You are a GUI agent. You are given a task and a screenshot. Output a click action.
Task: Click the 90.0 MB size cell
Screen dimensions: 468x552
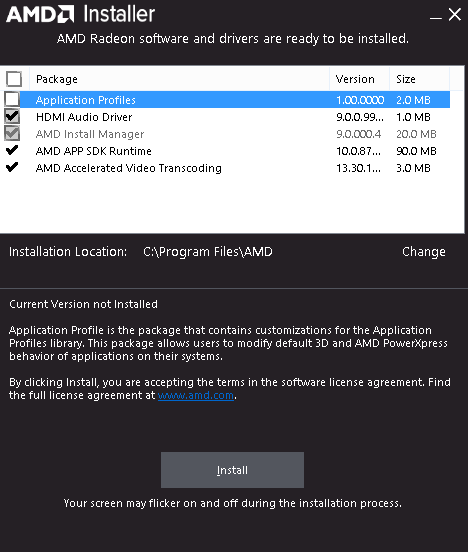416,151
